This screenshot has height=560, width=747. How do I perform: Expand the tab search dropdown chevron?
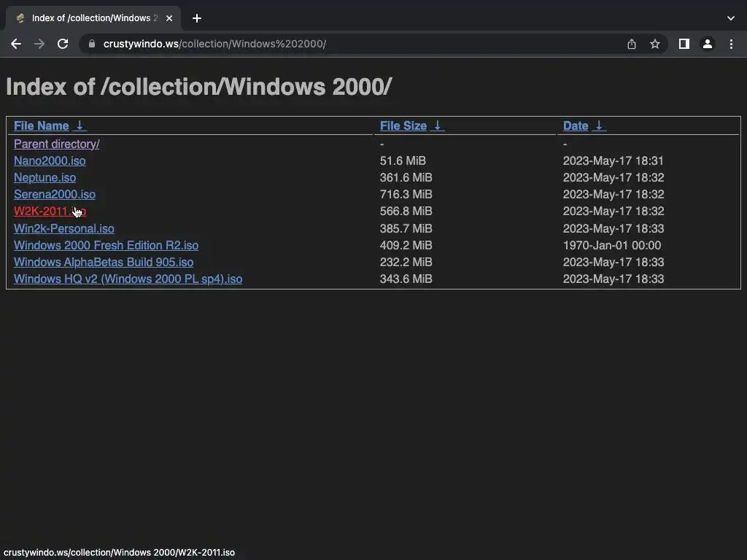click(731, 18)
